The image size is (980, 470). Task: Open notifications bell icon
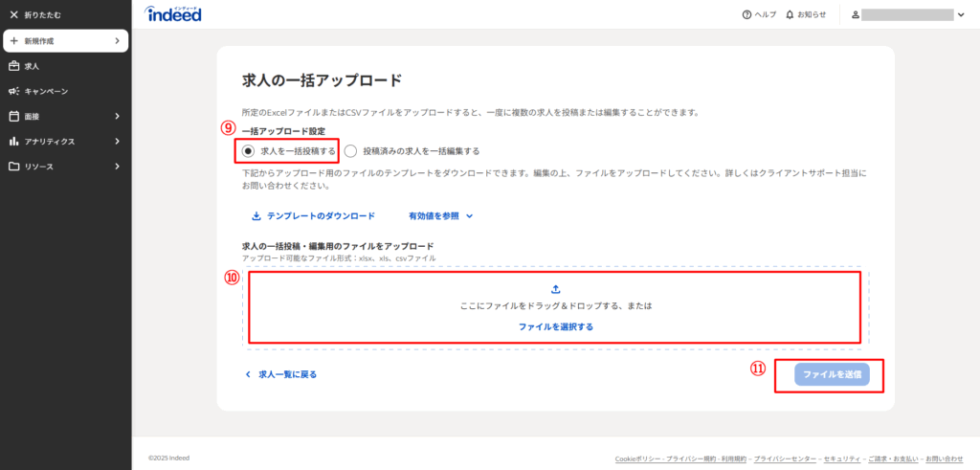click(790, 15)
